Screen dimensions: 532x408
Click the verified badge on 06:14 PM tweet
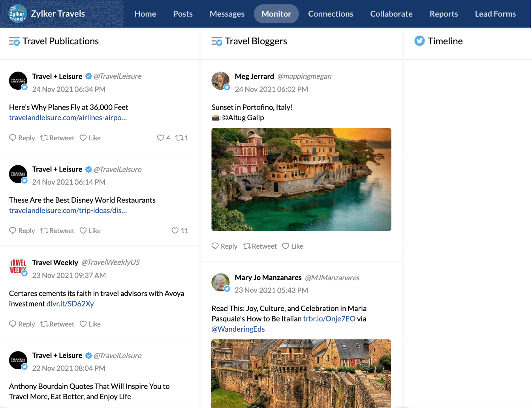(x=89, y=169)
